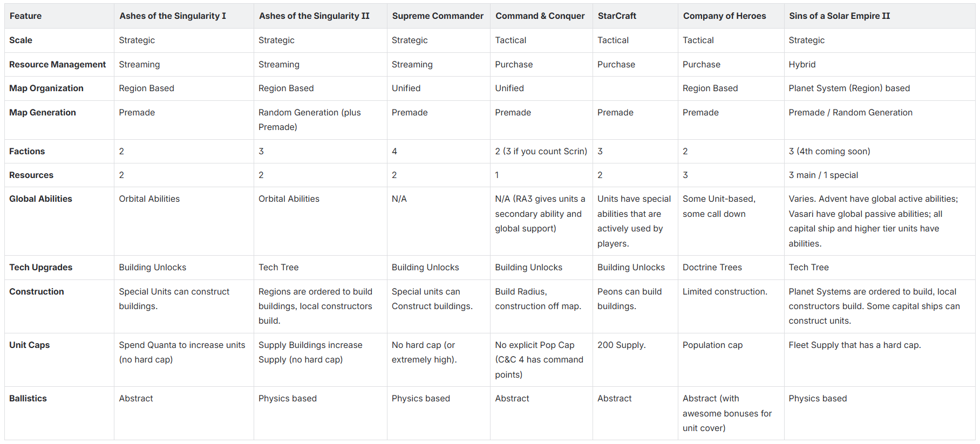Select the StarCraft column header
The width and height of the screenshot is (980, 444).
coord(617,16)
